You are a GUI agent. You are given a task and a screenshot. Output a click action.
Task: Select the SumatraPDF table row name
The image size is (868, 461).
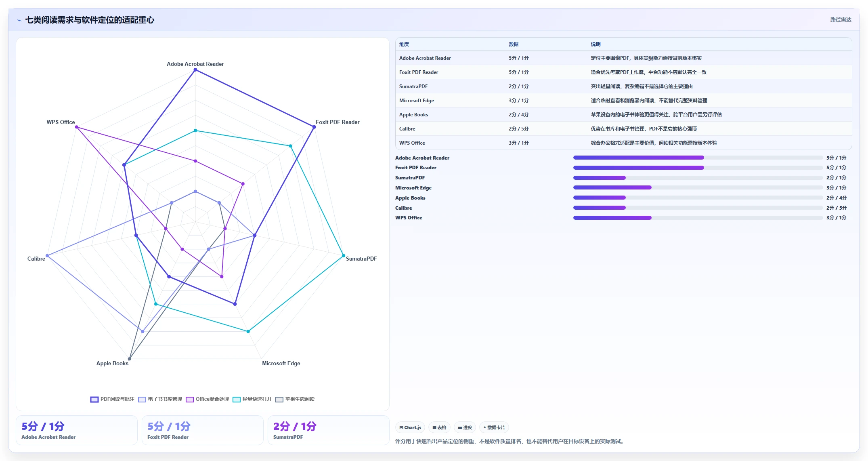point(413,86)
